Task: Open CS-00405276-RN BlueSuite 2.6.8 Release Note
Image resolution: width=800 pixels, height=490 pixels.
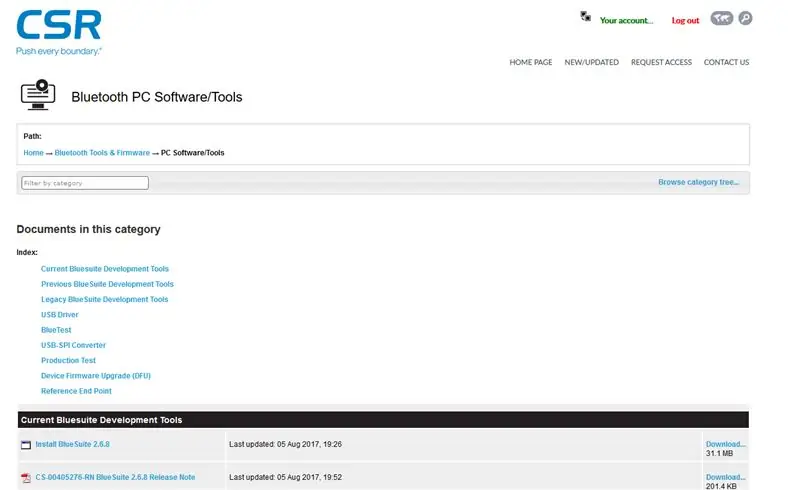Action: 115,477
